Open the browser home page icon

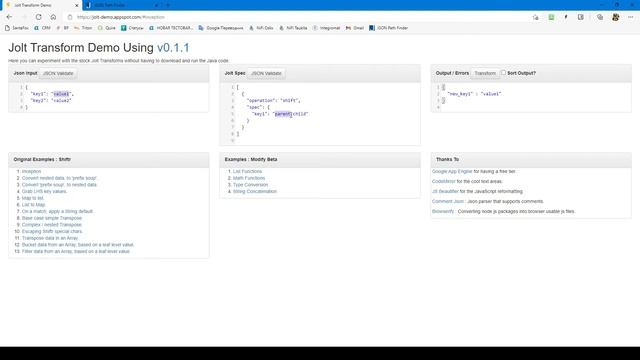[x=53, y=17]
